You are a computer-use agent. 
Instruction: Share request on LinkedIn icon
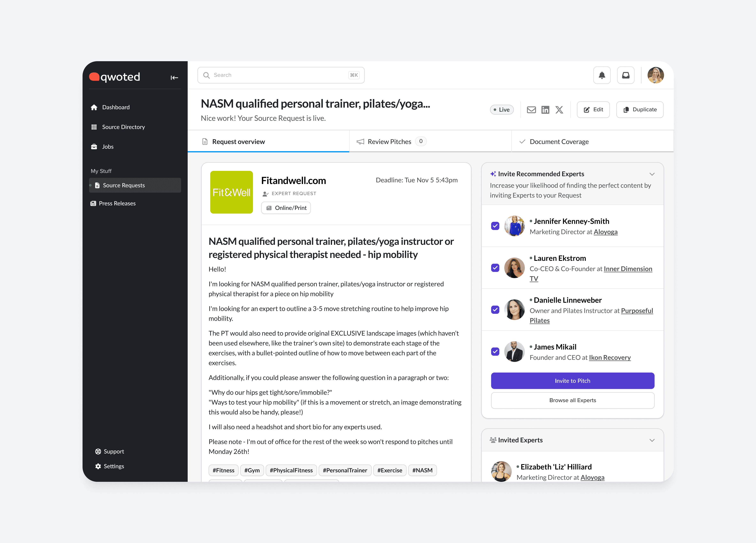[x=545, y=110]
